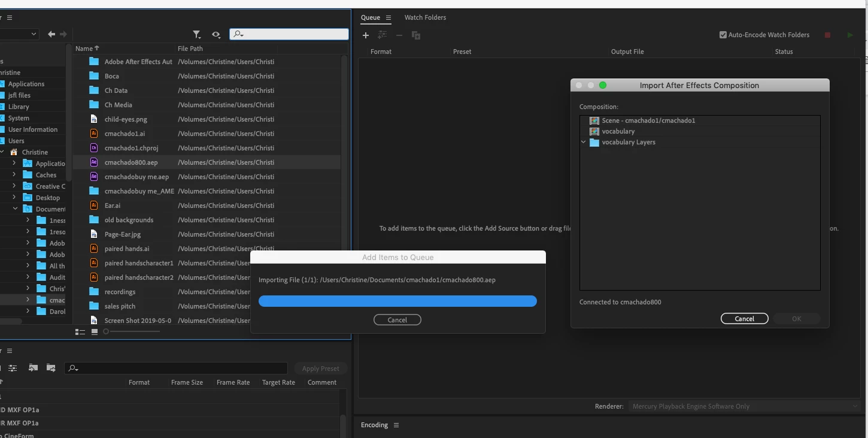Image resolution: width=868 pixels, height=438 pixels.
Task: Select the 'jsfl files' tree item
Action: pyautogui.click(x=19, y=95)
